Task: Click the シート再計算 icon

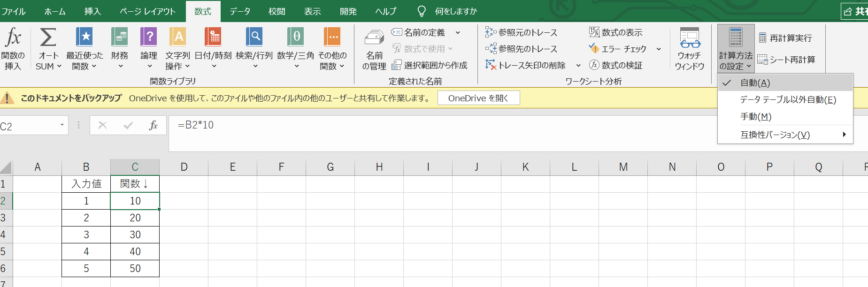Action: click(762, 60)
